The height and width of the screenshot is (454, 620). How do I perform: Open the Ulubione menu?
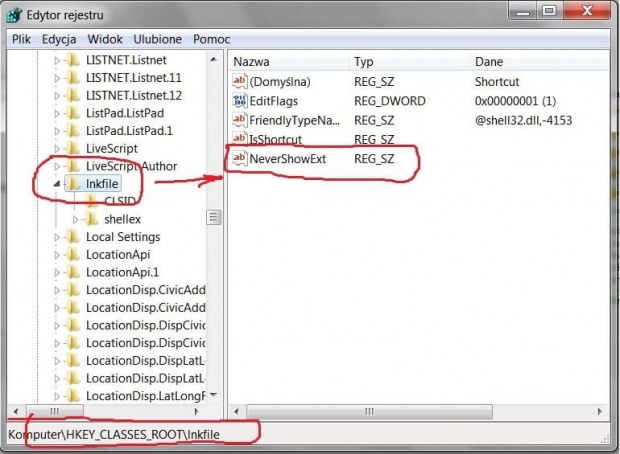(157, 39)
